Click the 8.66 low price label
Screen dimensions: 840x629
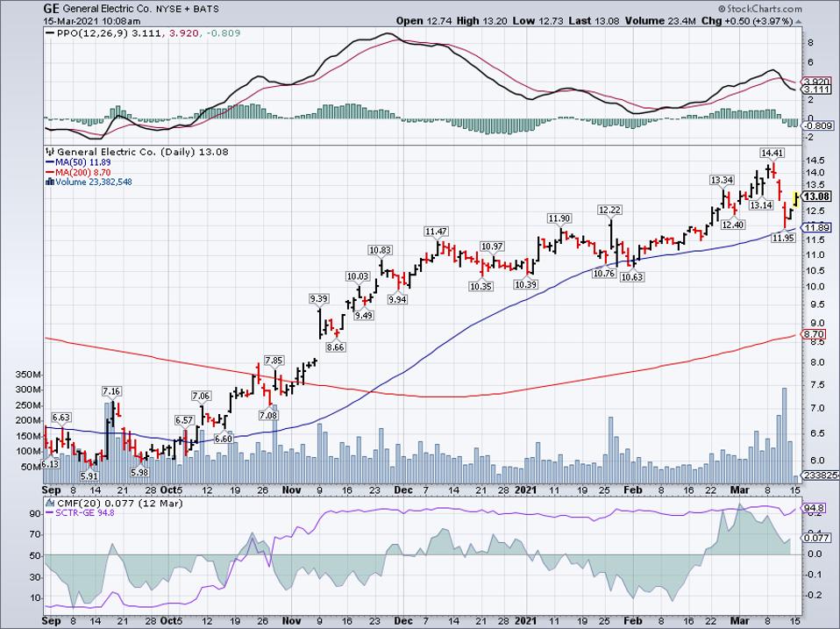(335, 347)
